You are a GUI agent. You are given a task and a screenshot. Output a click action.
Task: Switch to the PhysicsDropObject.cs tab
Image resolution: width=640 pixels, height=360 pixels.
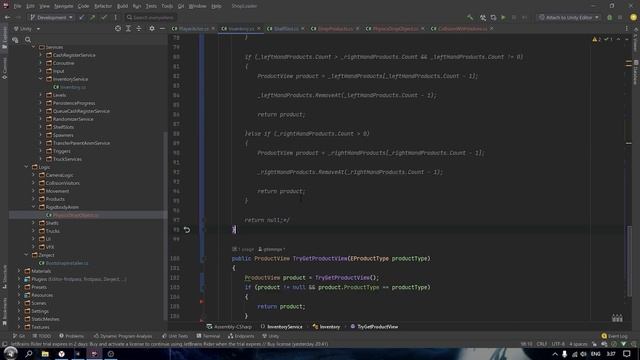point(395,29)
